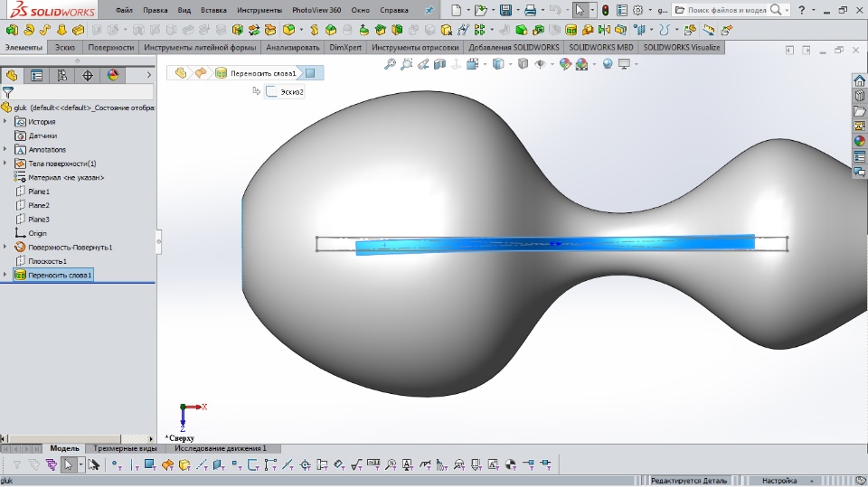868x487 pixels.
Task: Click the Print icon
Action: pos(531,10)
